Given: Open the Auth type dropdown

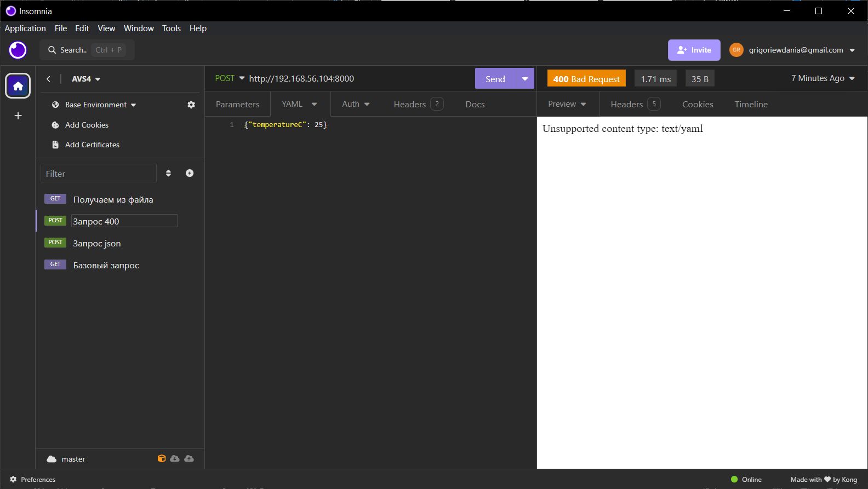Looking at the screenshot, I should coord(356,104).
